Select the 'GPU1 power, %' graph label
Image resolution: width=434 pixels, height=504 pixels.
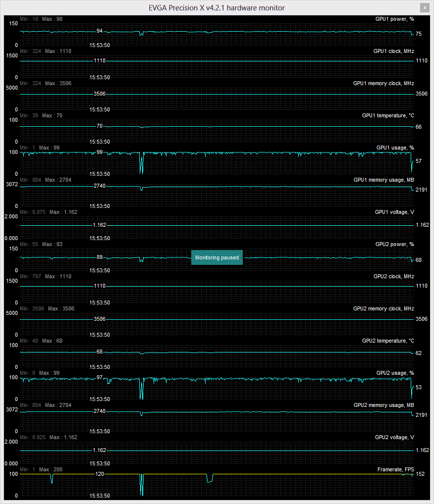point(394,19)
